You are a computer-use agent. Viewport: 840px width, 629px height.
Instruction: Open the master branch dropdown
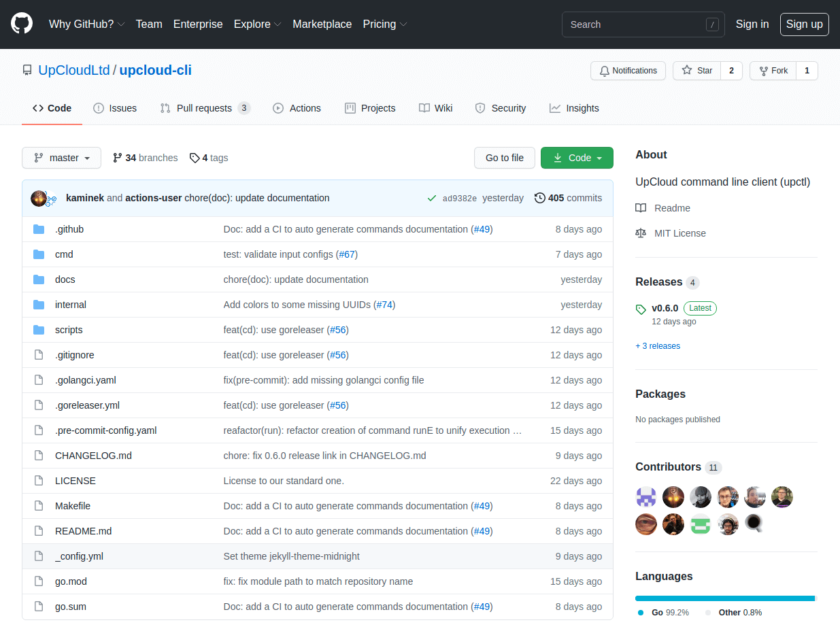pos(62,158)
